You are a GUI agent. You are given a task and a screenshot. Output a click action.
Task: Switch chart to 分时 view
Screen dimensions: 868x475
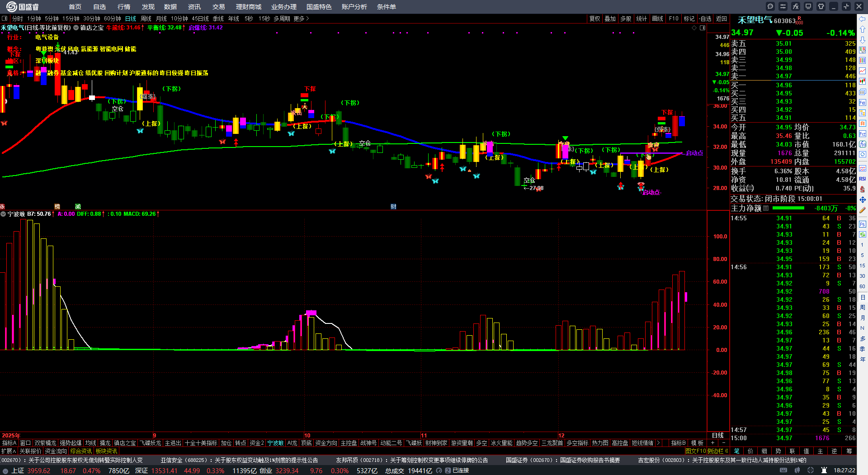pyautogui.click(x=17, y=19)
